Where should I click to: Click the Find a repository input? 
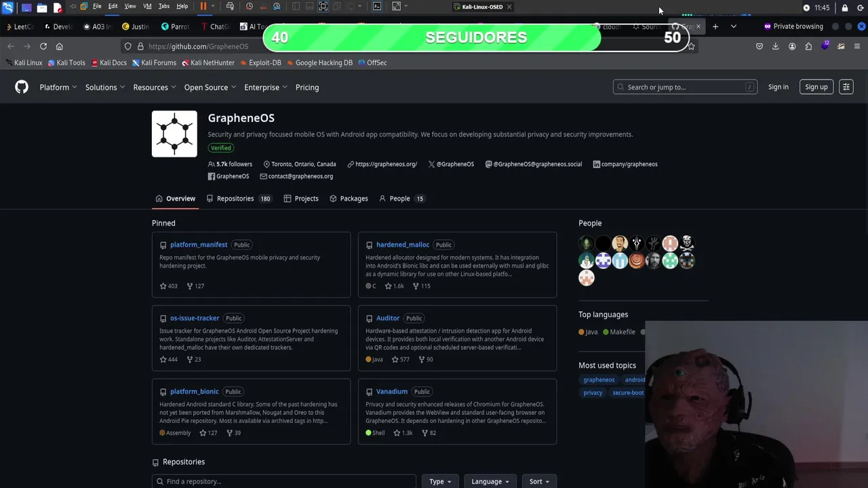pos(283,481)
